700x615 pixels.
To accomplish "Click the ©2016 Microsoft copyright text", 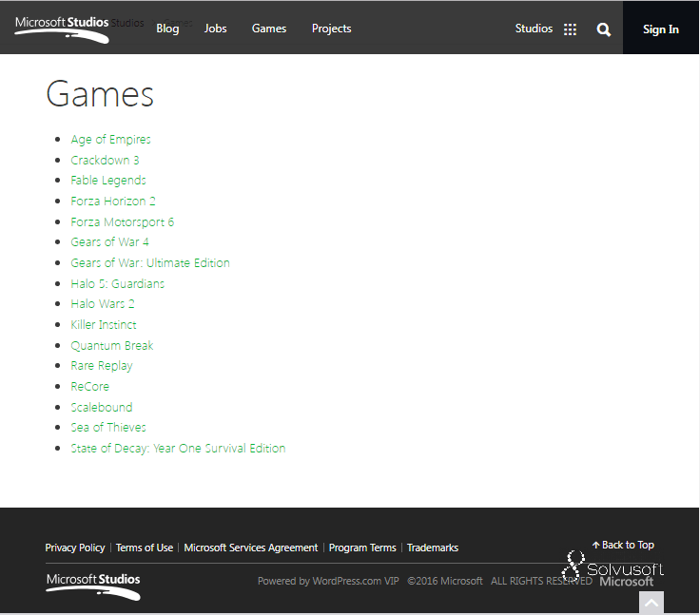I will pyautogui.click(x=445, y=581).
